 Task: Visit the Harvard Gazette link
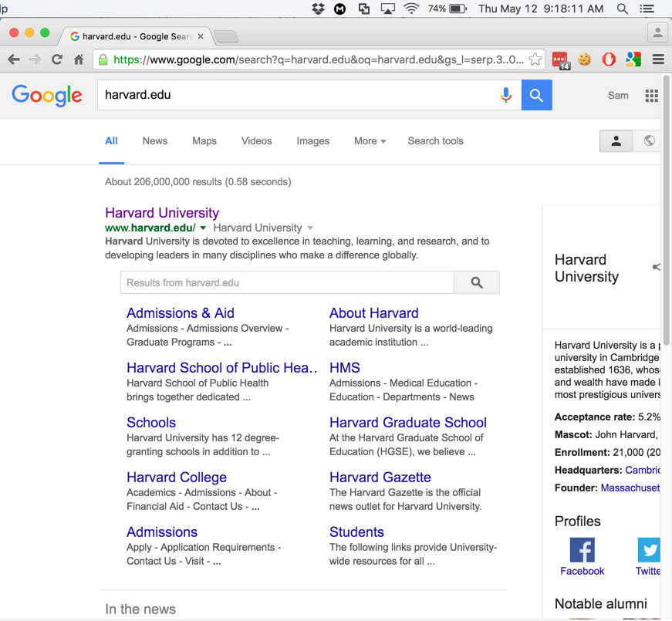[x=380, y=478]
